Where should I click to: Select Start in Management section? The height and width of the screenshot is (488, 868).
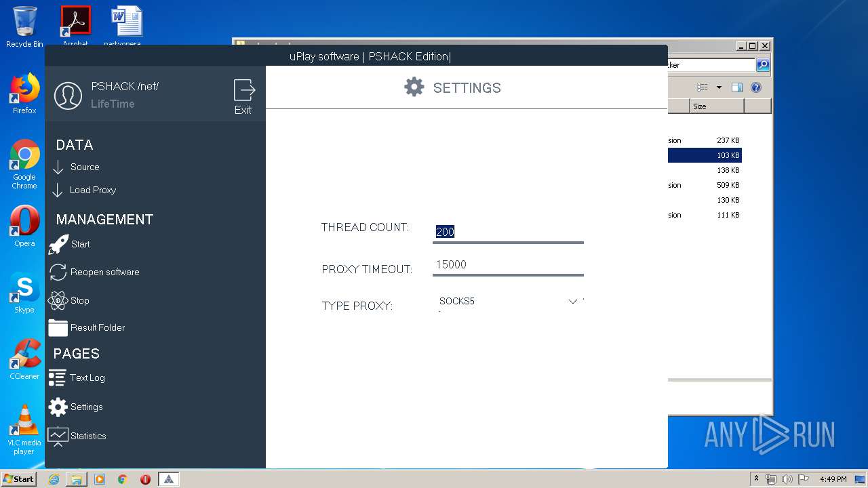pos(80,245)
